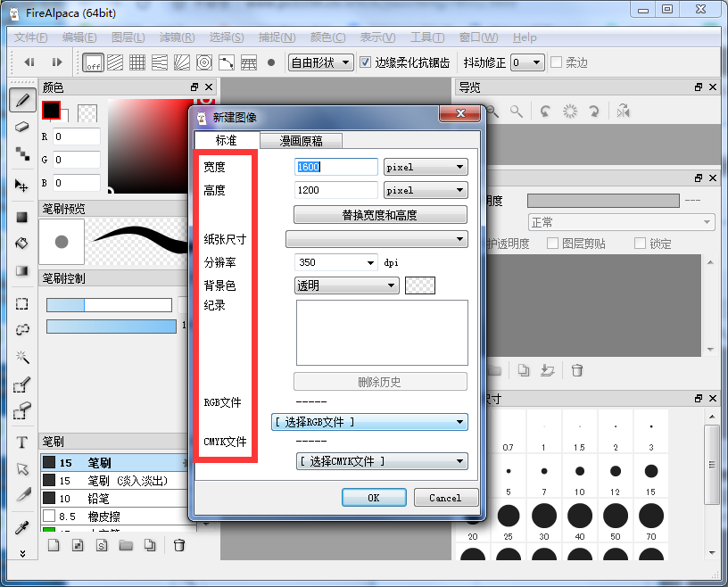The height and width of the screenshot is (587, 728).
Task: Select the Text tool
Action: click(22, 442)
